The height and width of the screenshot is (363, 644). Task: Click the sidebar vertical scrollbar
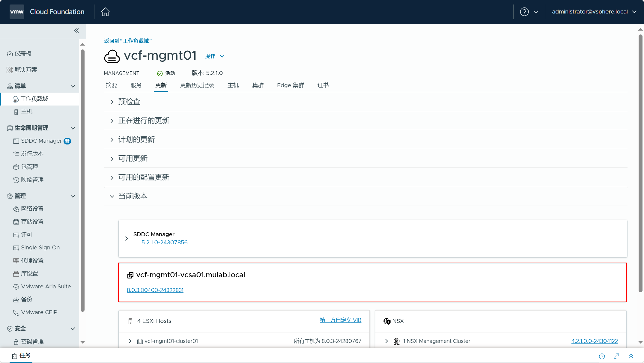tap(83, 180)
